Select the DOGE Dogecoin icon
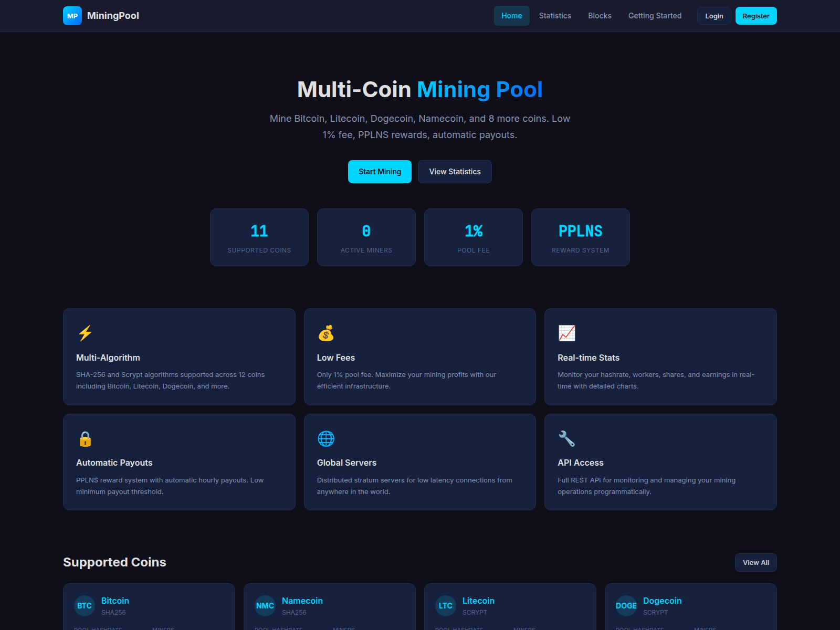 (626, 606)
